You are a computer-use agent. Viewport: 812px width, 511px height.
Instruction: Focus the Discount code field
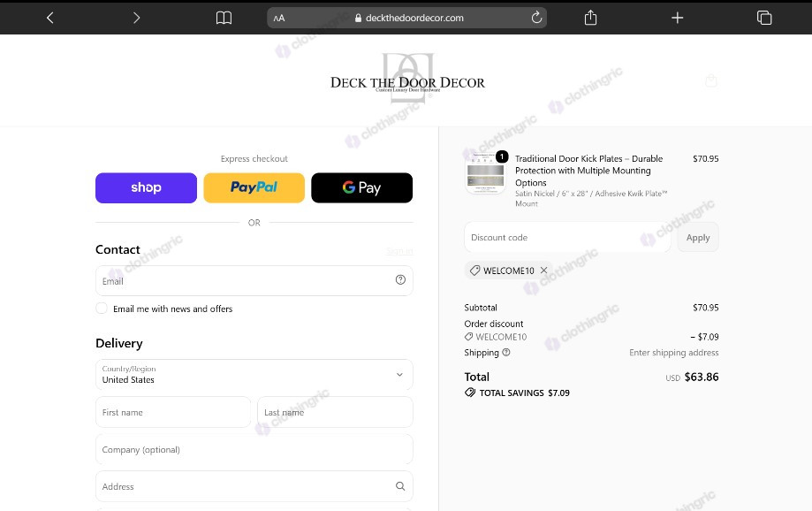tap(567, 237)
